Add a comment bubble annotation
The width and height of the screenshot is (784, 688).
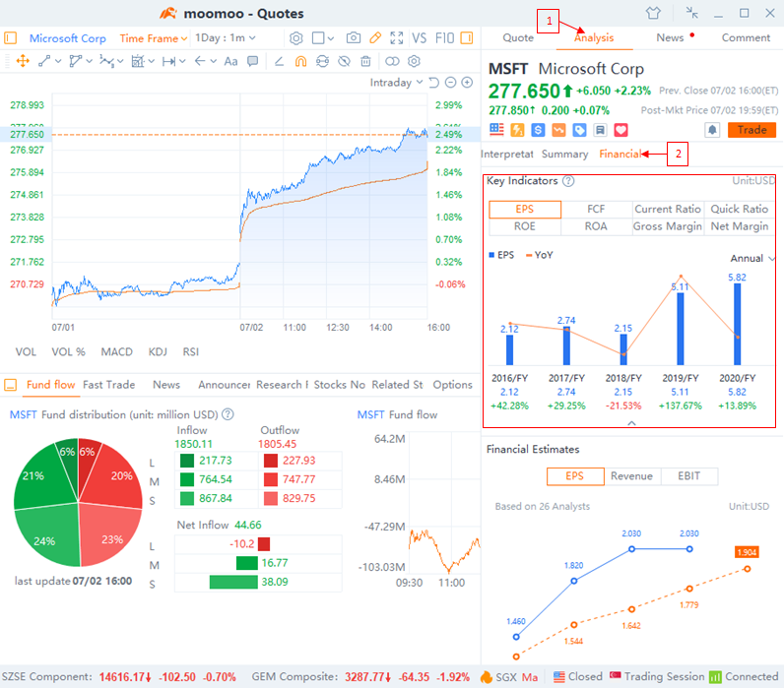(x=253, y=61)
